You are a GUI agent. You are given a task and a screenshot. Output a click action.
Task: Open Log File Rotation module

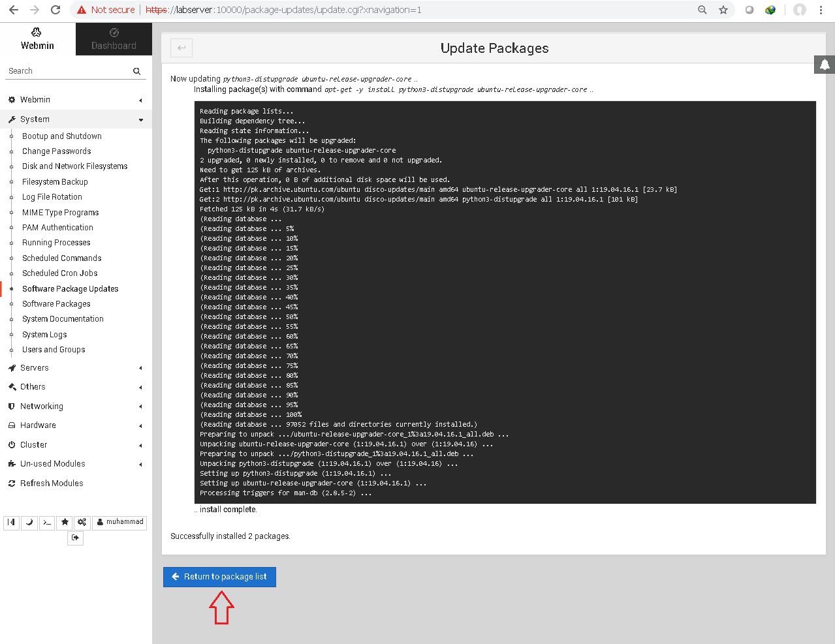[x=52, y=197]
